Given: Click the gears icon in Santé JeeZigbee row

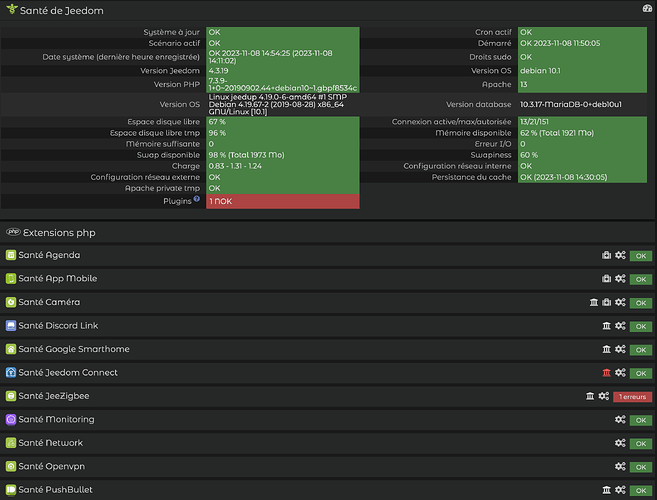Looking at the screenshot, I should point(604,396).
